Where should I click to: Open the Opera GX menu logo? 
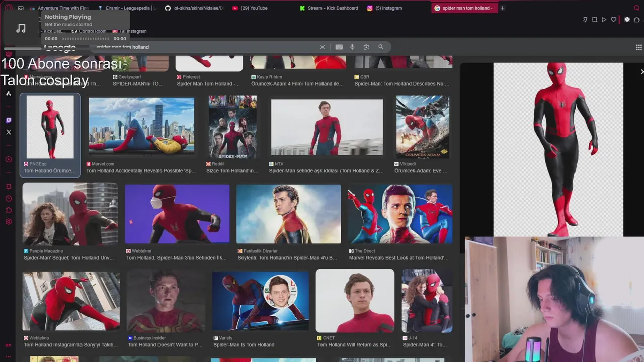click(x=8, y=8)
